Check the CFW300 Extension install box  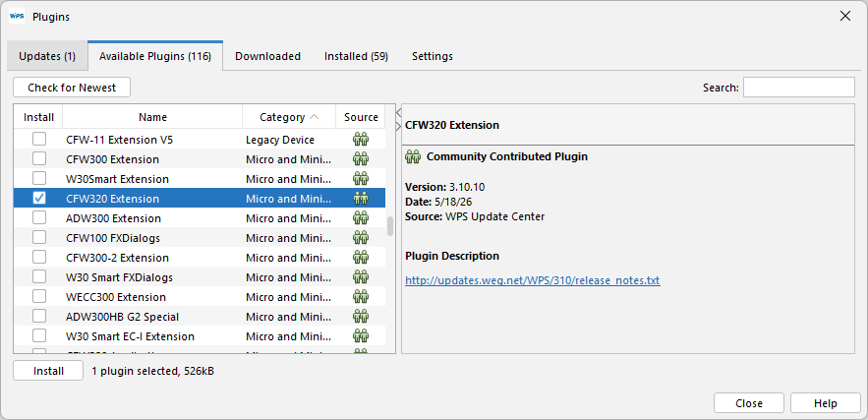point(39,159)
